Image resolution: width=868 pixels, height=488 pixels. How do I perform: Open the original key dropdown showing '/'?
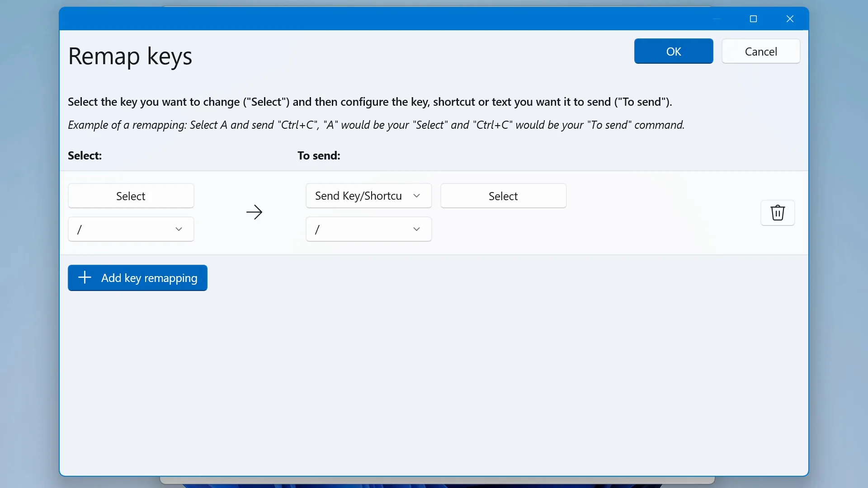click(131, 229)
